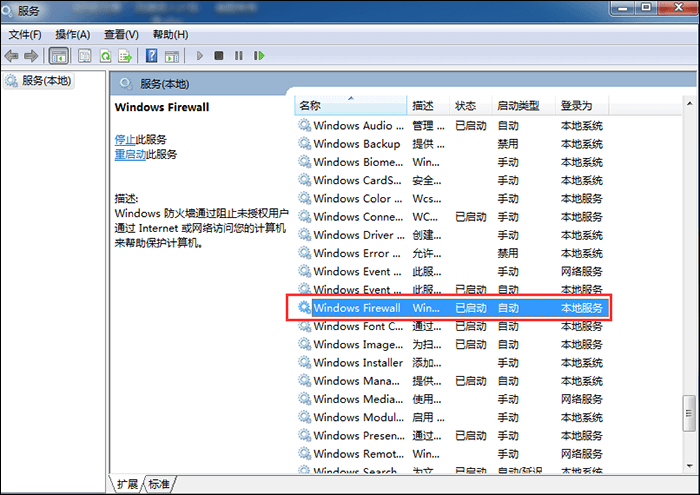The width and height of the screenshot is (700, 495).
Task: Select the Windows Color service row
Action: coord(452,199)
